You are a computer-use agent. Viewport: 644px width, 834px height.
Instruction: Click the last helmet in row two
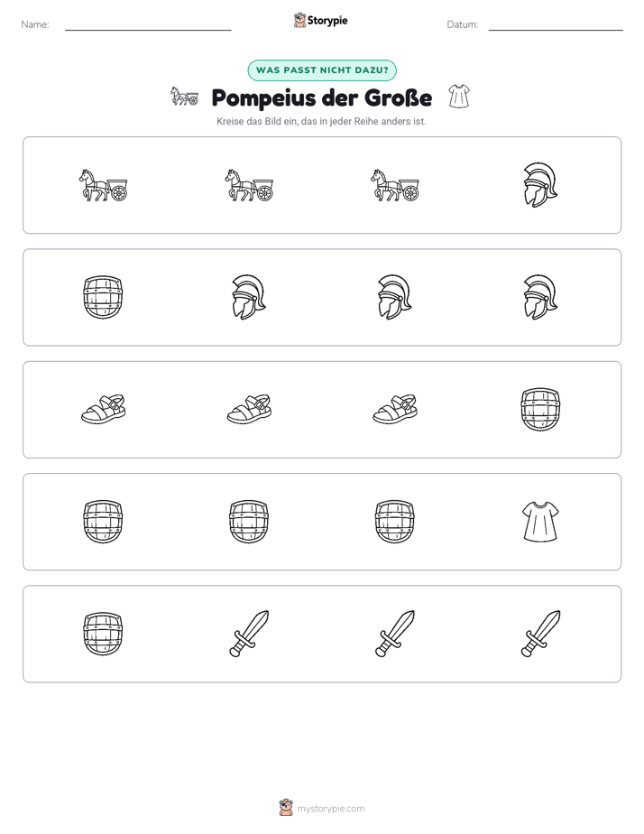(540, 297)
